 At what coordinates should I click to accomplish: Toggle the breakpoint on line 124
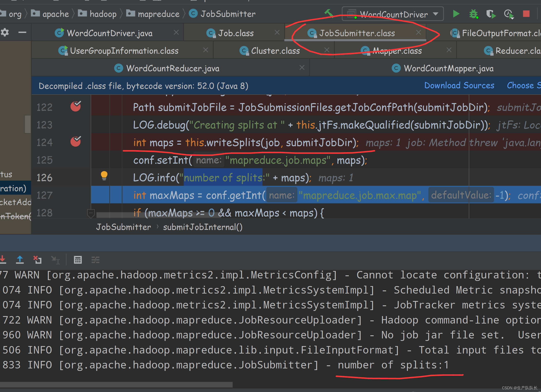pos(76,142)
